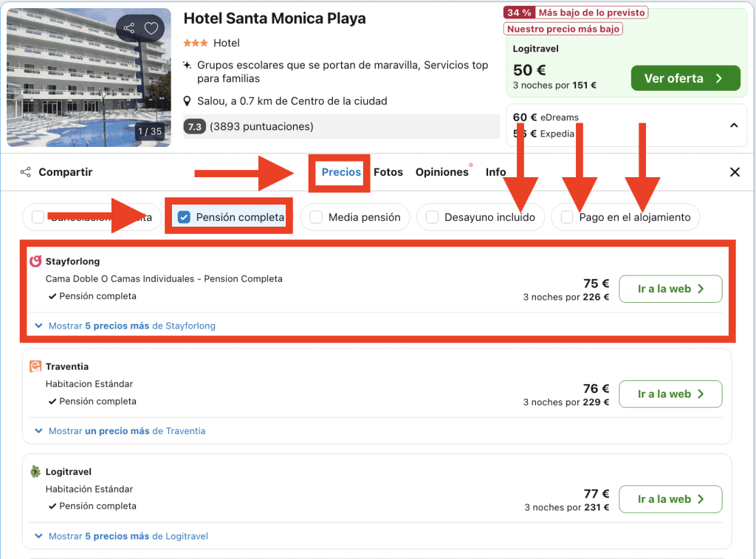Uncheck the Pensión completa checkbox
756x559 pixels.
pyautogui.click(x=185, y=217)
